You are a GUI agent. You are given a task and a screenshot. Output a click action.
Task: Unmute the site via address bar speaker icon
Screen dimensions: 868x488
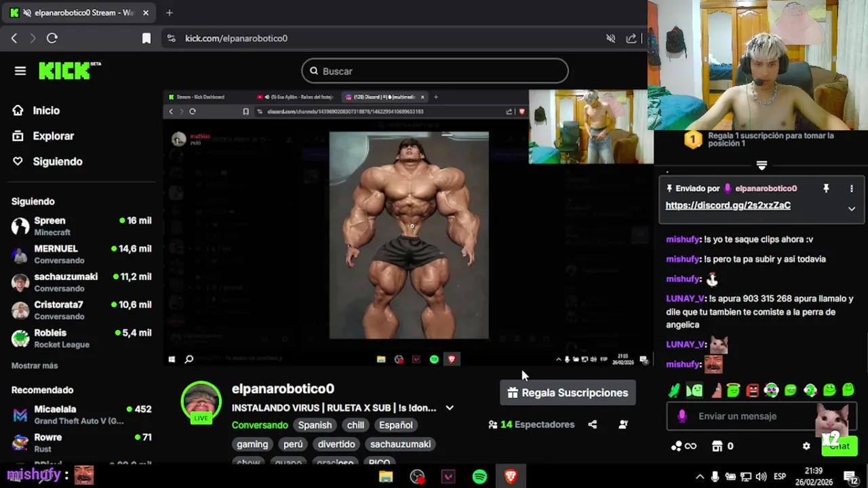(610, 39)
